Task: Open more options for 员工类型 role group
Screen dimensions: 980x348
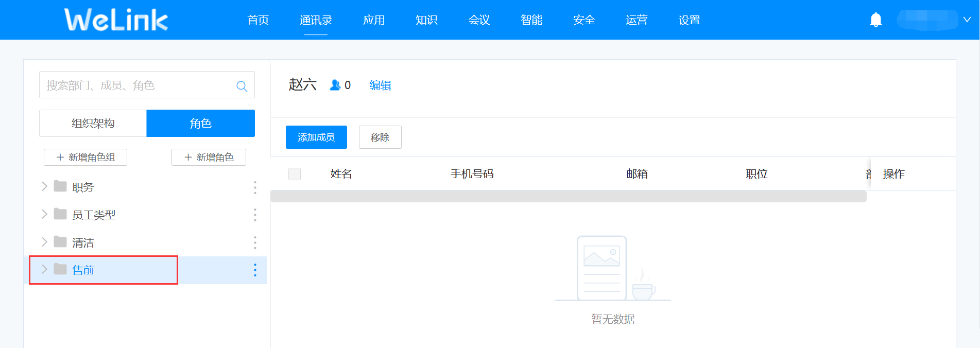Action: click(255, 215)
